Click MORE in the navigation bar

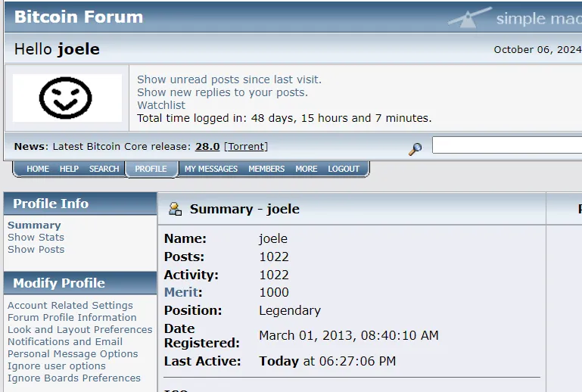(307, 169)
